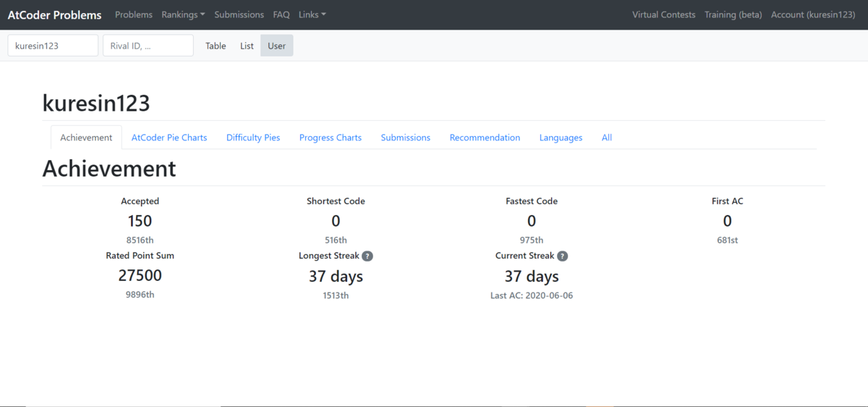Click the First AC label

(728, 201)
